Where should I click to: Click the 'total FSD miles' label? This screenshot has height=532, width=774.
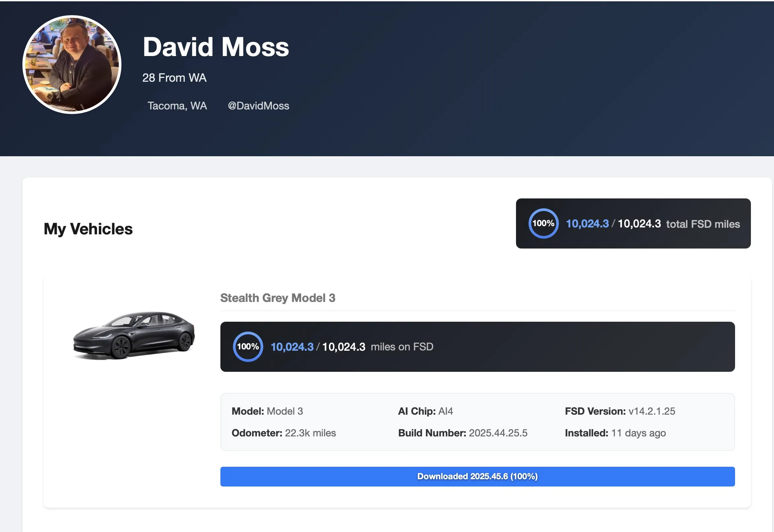pos(703,224)
